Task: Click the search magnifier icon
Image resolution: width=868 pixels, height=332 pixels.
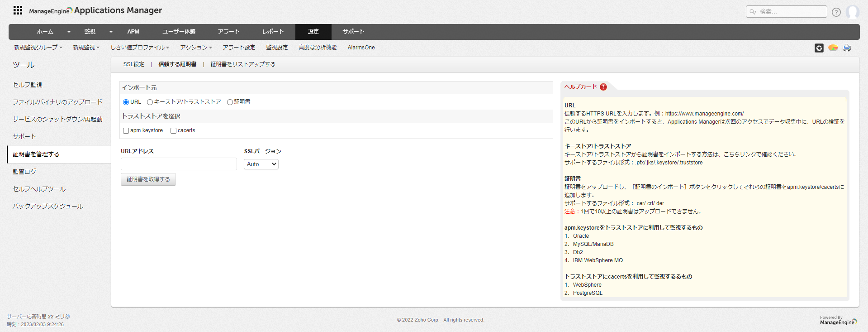Action: pos(753,12)
